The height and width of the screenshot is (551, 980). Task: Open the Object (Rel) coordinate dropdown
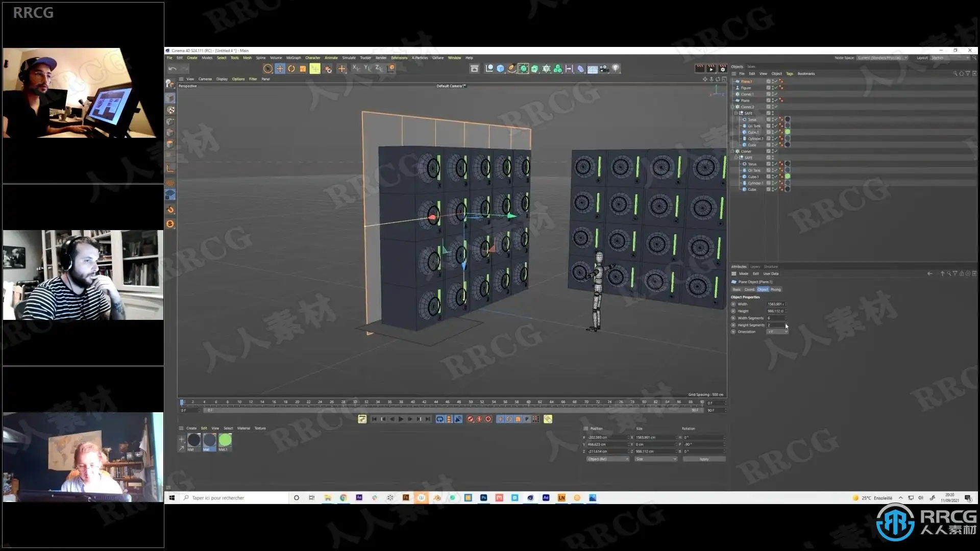[607, 459]
